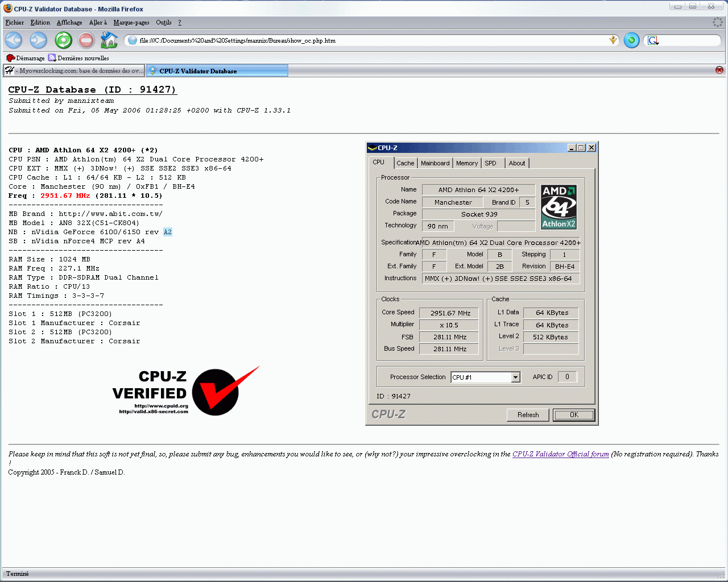Open the Fichier menu

(x=15, y=22)
